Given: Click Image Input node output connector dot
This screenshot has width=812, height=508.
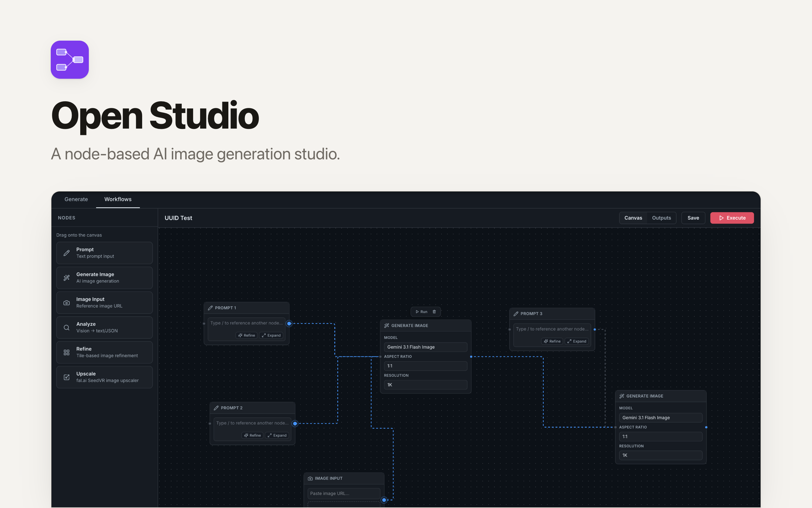Looking at the screenshot, I should click(x=384, y=500).
